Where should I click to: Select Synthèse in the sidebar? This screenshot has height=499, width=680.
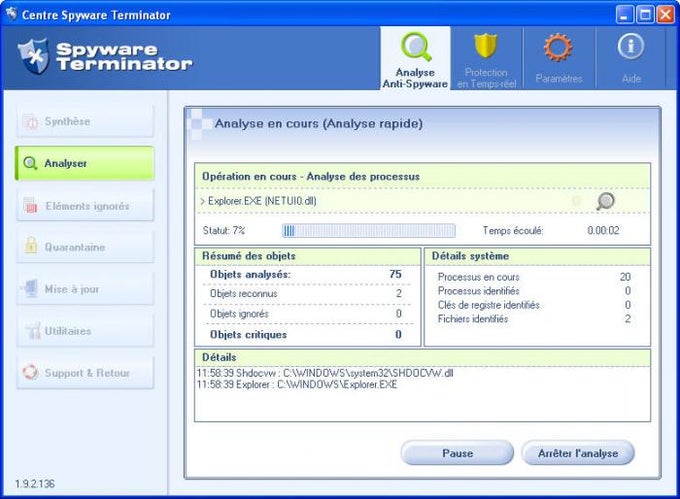[x=85, y=121]
